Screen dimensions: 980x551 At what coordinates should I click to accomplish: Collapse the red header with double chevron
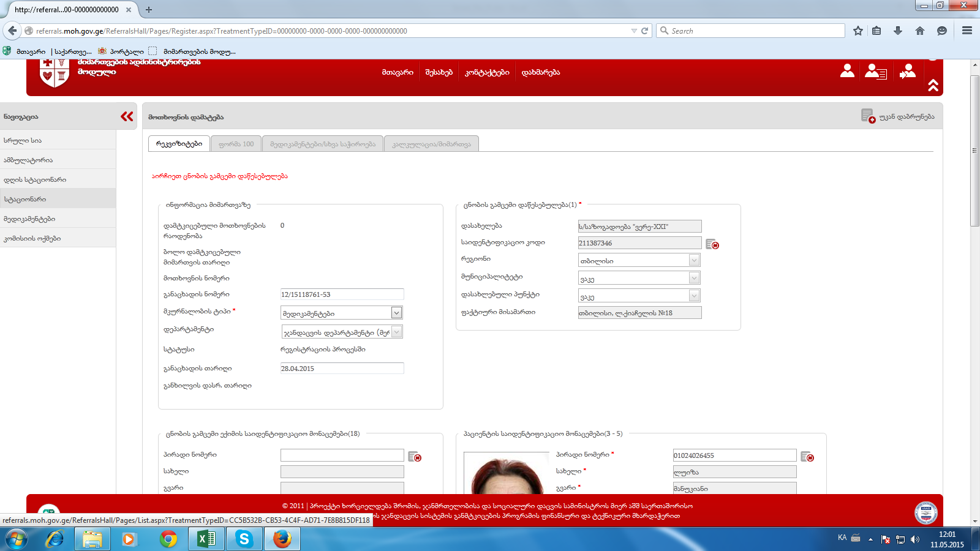pos(933,86)
